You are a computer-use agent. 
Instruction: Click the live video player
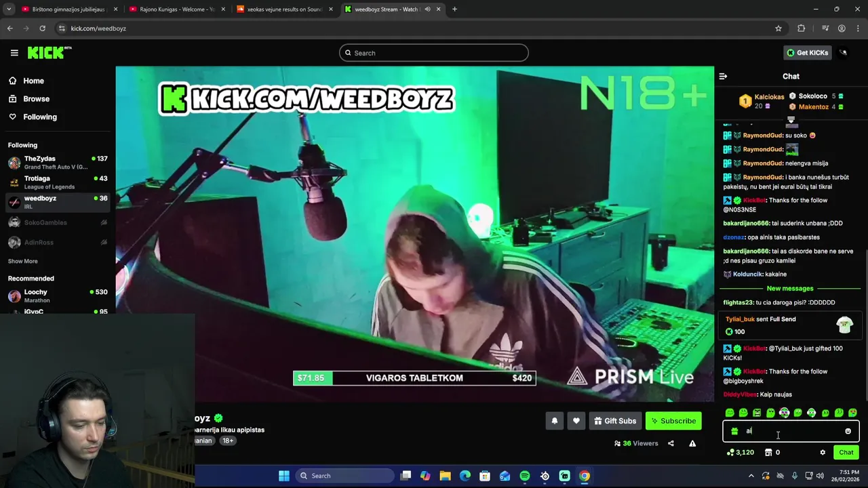414,234
